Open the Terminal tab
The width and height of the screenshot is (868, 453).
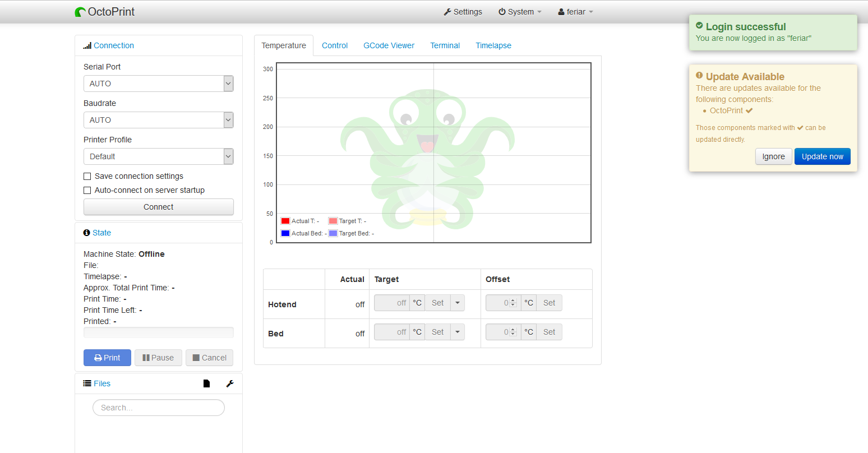coord(445,45)
